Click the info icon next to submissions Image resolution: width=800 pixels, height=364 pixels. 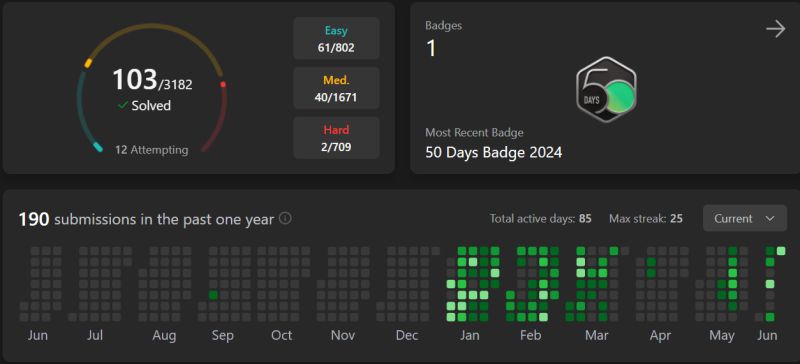(x=285, y=219)
